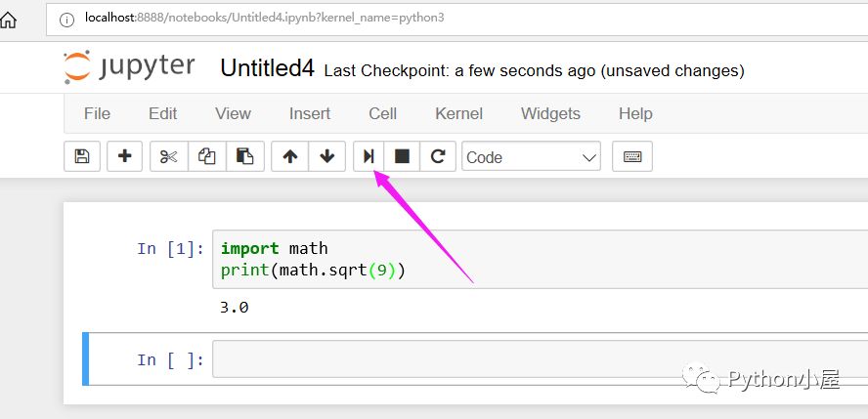View site information icon in address bar
Viewport: 868px width, 419px height.
click(x=66, y=20)
